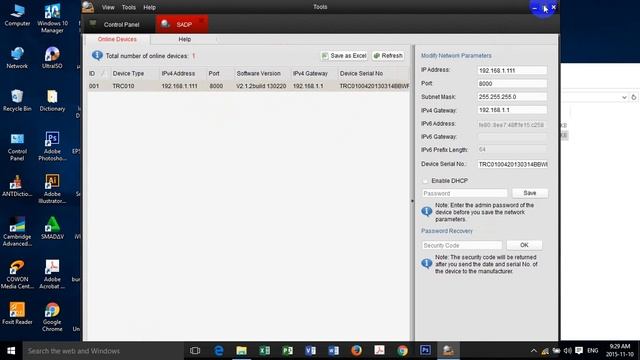Launch Microsoft Edge from taskbar
This screenshot has height=360, width=640.
pos(219,351)
